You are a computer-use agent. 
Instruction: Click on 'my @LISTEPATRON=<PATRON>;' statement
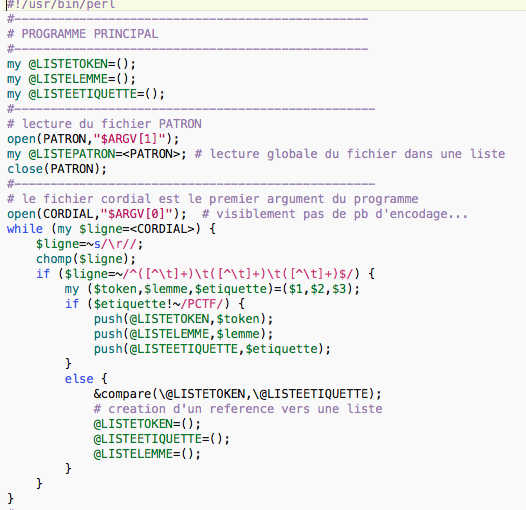click(x=97, y=154)
